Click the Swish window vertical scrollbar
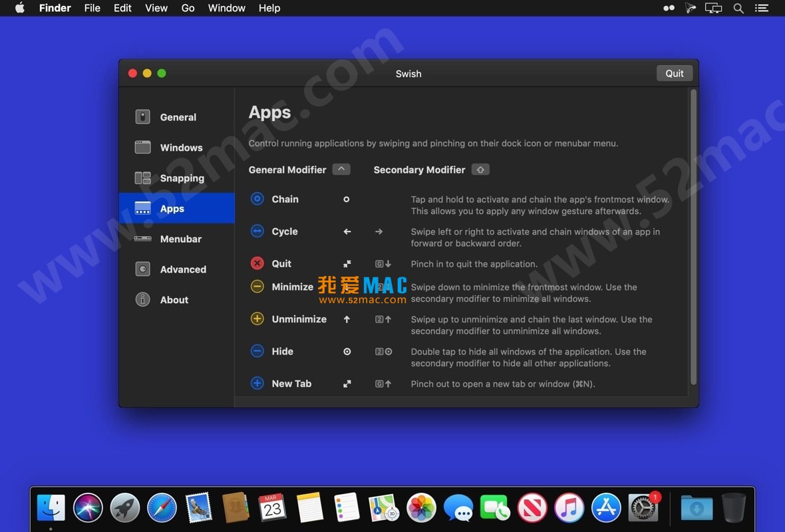Screen dimensions: 785x532 click(693, 237)
